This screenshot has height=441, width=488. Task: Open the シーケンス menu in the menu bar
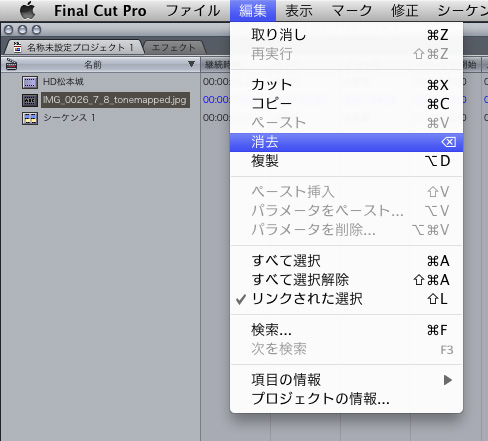click(x=463, y=11)
